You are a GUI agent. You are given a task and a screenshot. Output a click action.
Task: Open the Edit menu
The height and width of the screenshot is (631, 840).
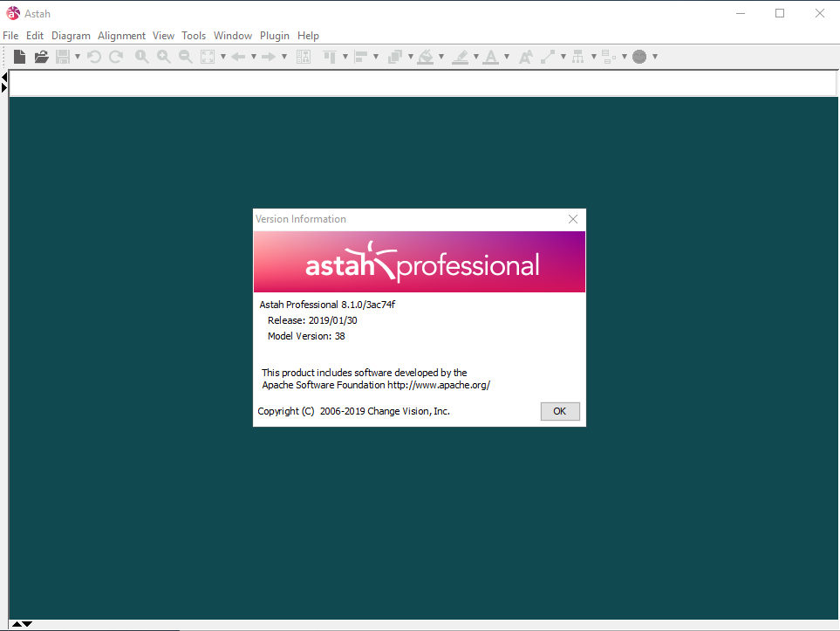[35, 36]
